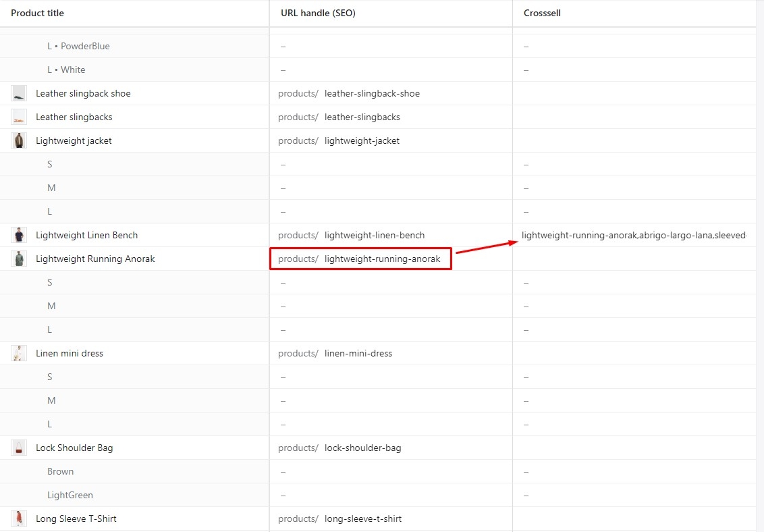Select the lock-shoulder-bag URL handle cell

pos(362,448)
